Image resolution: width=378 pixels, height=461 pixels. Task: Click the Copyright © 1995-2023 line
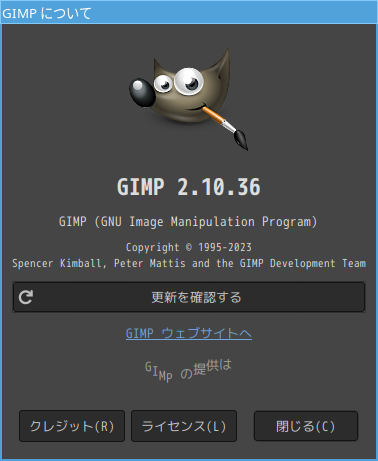189,247
